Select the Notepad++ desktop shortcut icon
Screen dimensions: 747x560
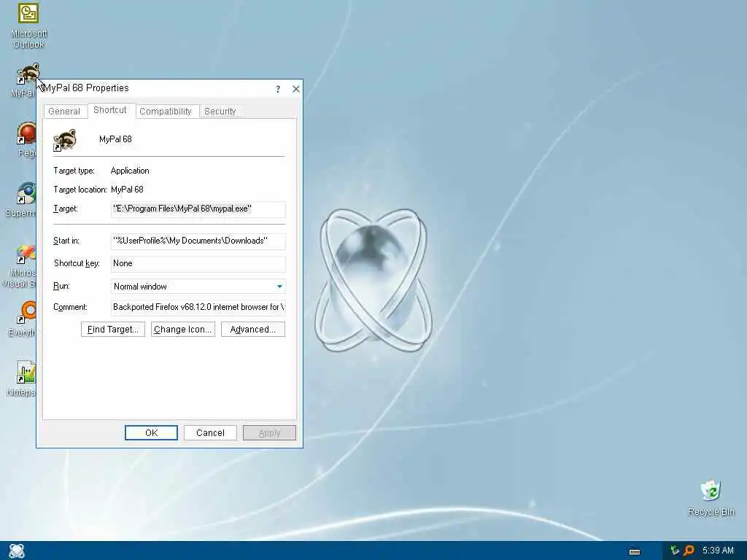point(26,373)
